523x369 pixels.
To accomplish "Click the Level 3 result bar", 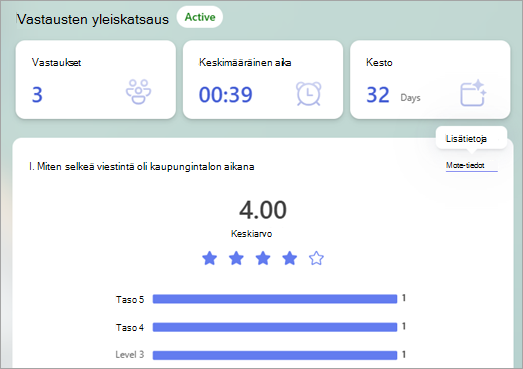I will tap(275, 355).
